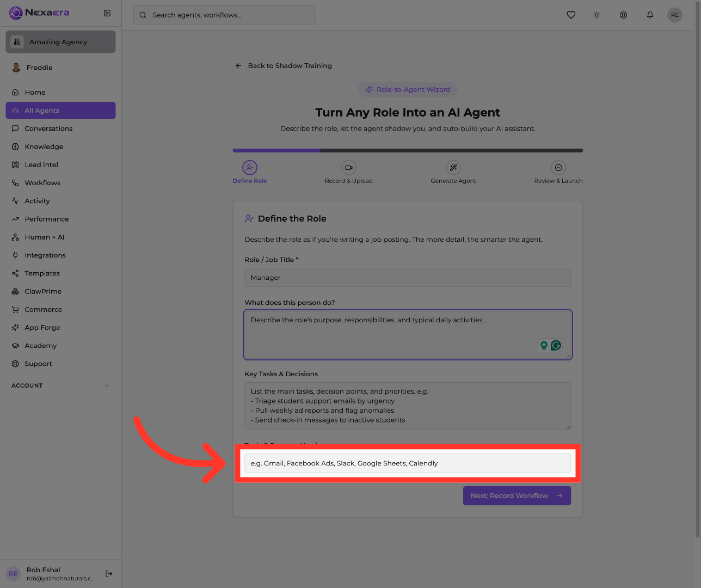This screenshot has height=588, width=701.
Task: Open Activity in sidebar
Action: click(61, 201)
